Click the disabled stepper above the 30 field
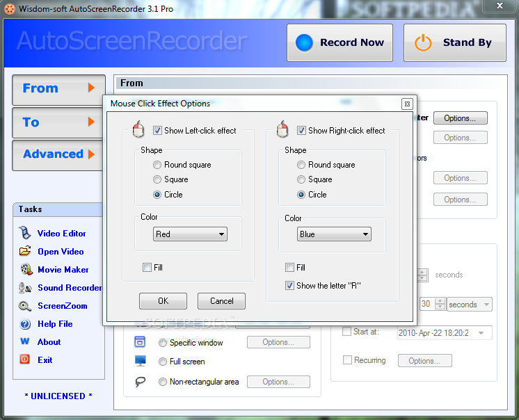Image resolution: width=519 pixels, height=420 pixels. click(422, 275)
